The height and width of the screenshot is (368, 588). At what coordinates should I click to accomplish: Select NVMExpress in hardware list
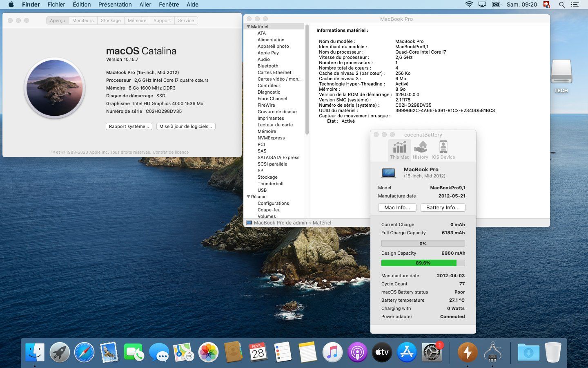pyautogui.click(x=271, y=138)
